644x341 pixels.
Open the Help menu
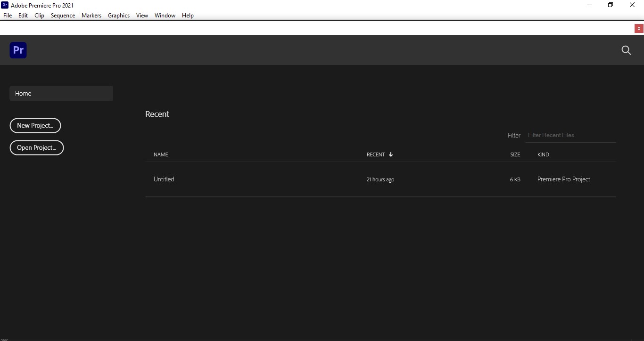click(188, 16)
